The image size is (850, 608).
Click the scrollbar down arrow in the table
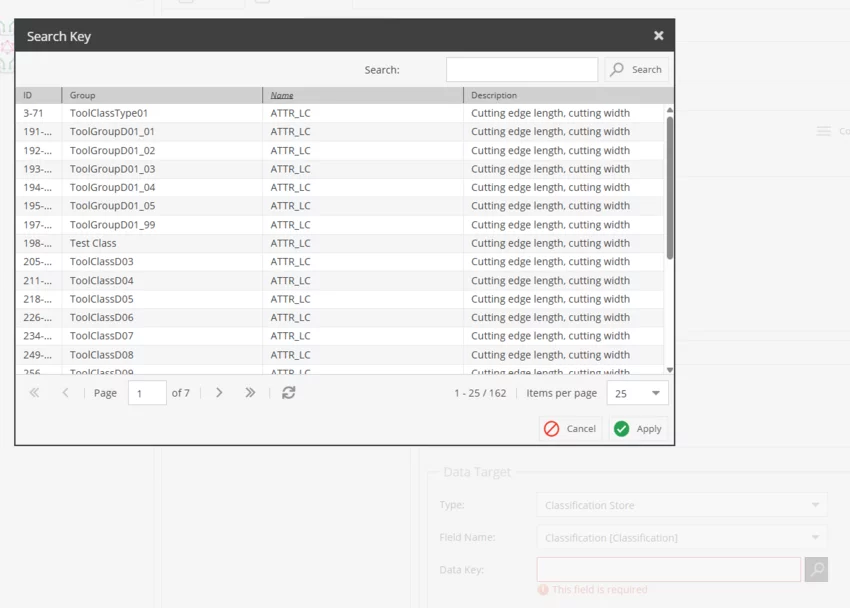pos(669,370)
